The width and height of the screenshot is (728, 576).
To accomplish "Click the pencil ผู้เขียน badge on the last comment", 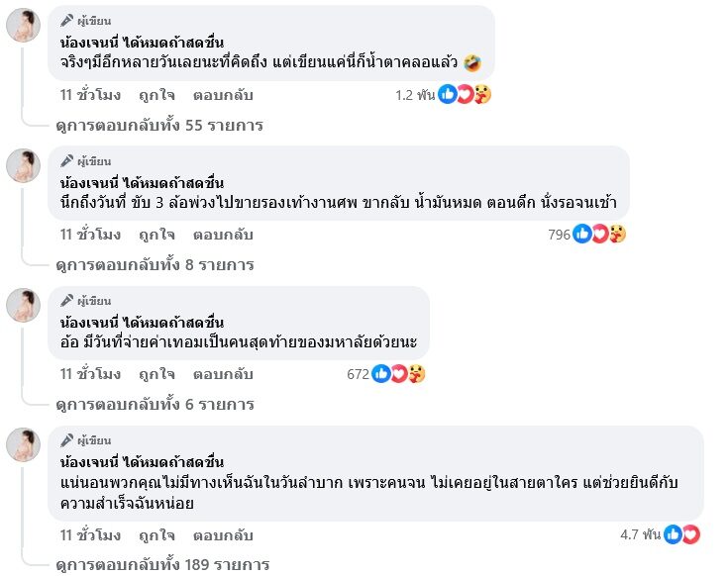I will coord(86,440).
